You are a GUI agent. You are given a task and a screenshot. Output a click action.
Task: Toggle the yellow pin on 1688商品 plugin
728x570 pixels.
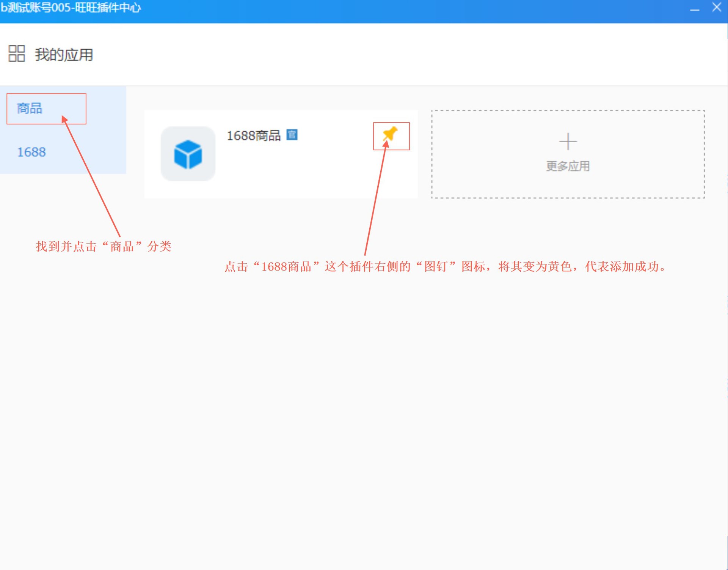click(390, 134)
